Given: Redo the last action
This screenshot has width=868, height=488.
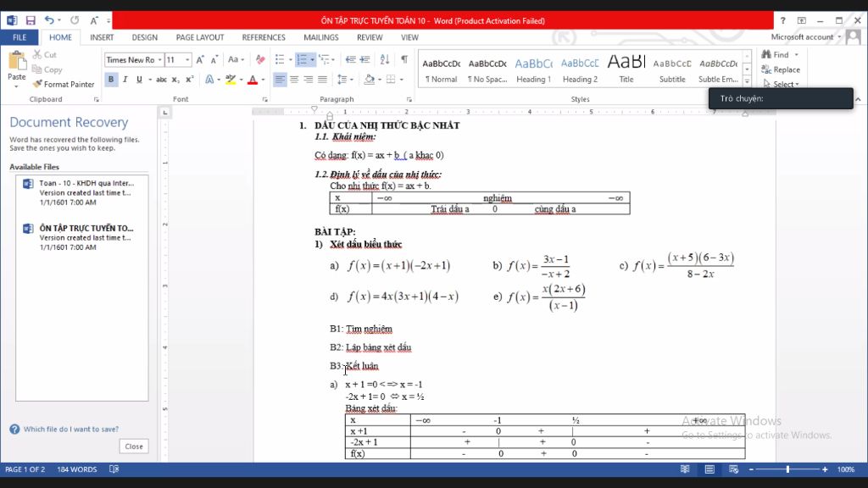Looking at the screenshot, I should point(75,20).
